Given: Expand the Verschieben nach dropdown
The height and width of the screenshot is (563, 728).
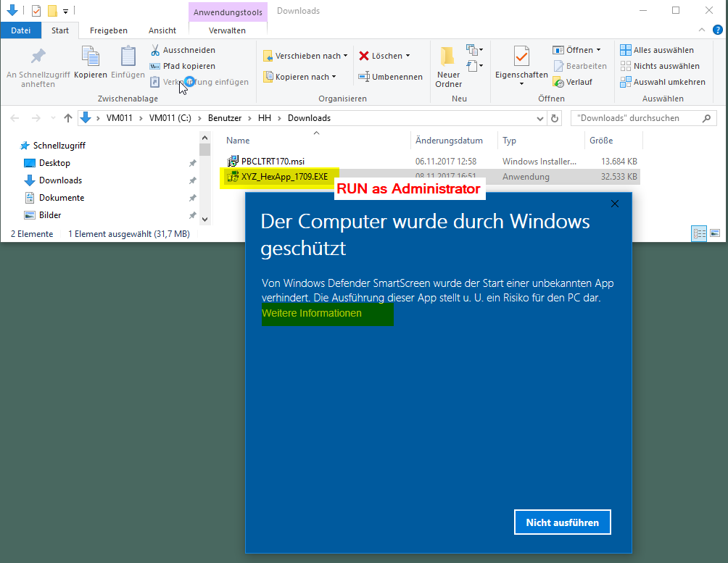Looking at the screenshot, I should point(345,56).
